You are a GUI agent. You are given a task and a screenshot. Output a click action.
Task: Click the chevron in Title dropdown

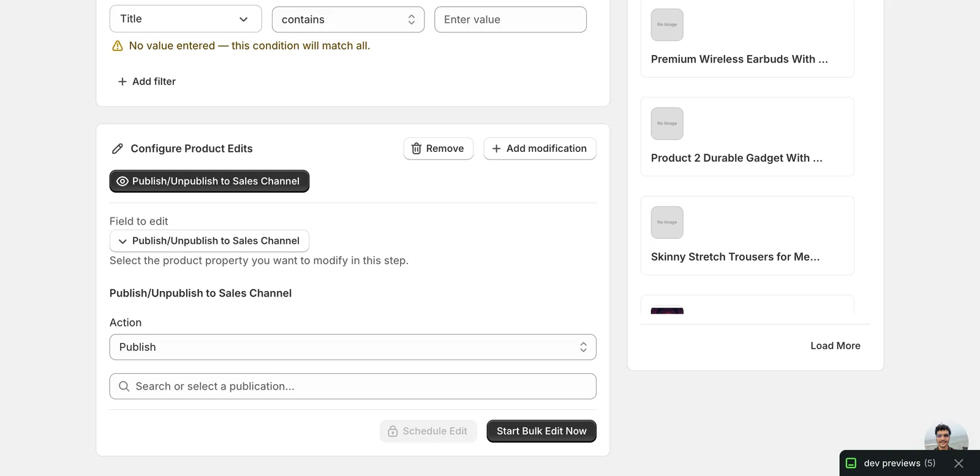tap(244, 20)
